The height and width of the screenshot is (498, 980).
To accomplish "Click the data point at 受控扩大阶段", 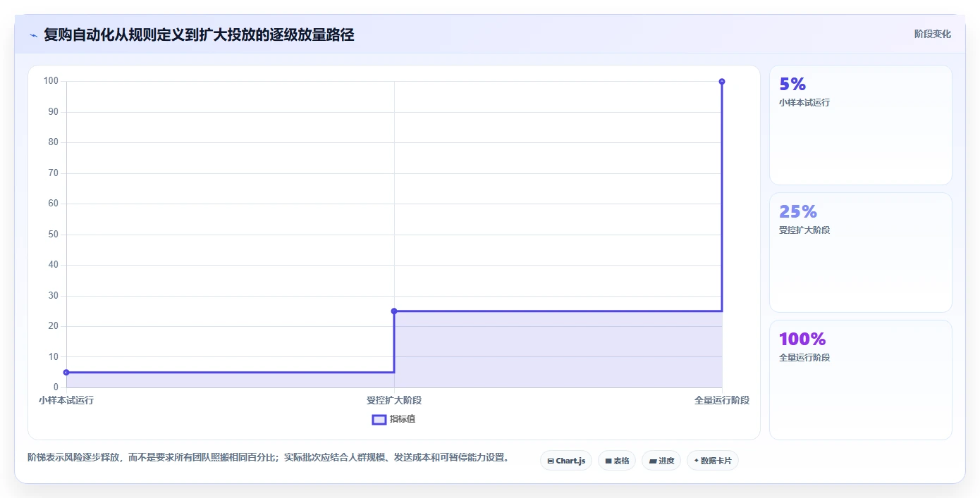I will point(394,311).
